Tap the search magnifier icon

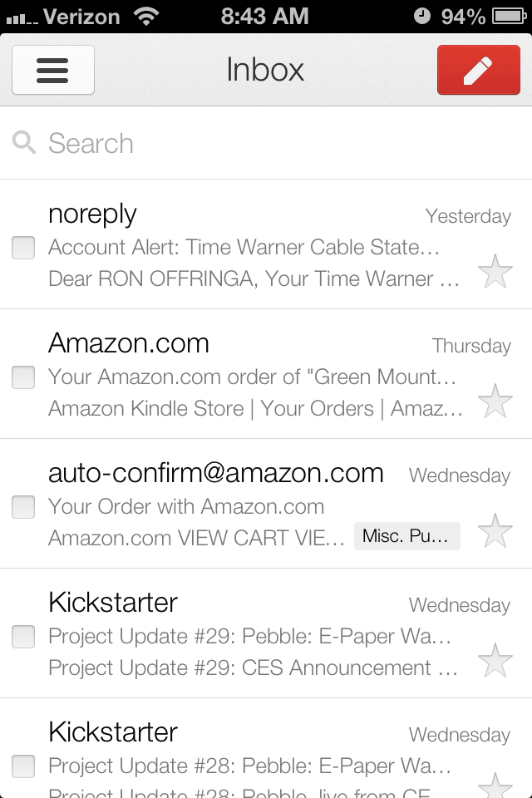tap(25, 143)
